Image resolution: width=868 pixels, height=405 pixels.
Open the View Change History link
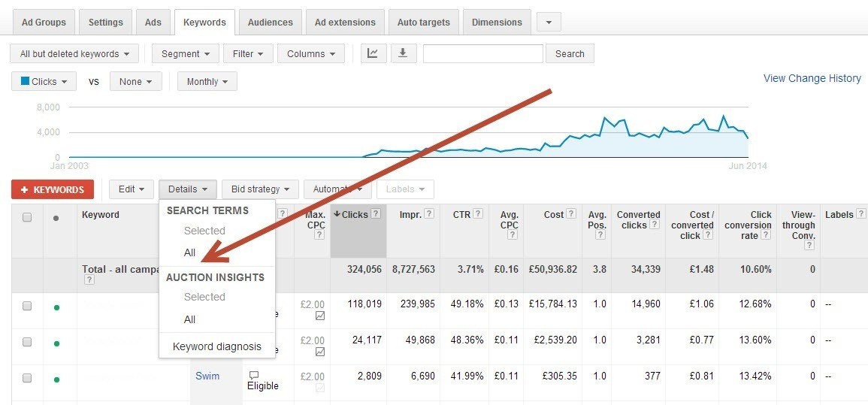click(812, 78)
